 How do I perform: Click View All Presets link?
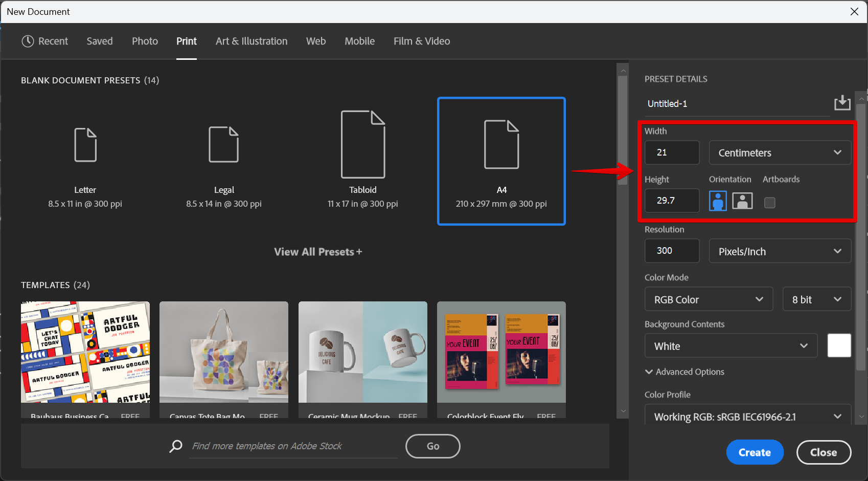[318, 252]
